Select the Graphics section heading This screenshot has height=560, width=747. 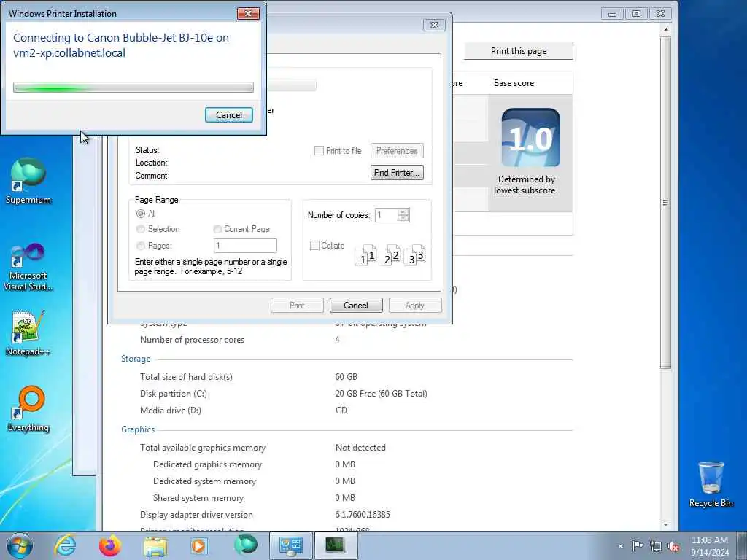138,429
